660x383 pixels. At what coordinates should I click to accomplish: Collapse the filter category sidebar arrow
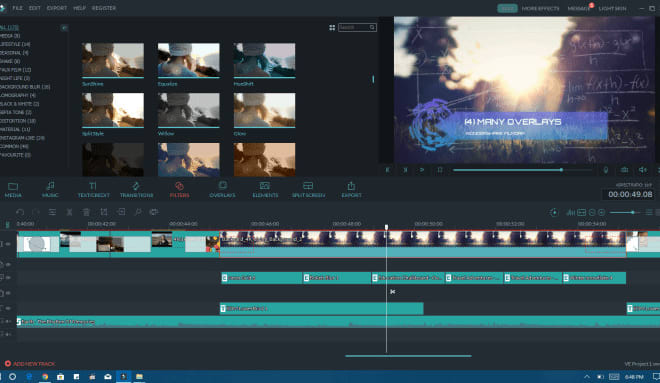pyautogui.click(x=64, y=28)
